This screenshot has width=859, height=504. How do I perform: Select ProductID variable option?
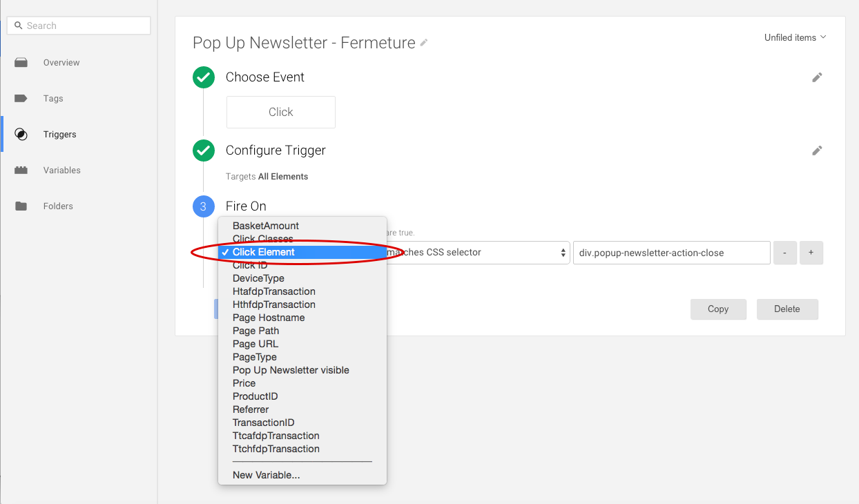(x=302, y=396)
